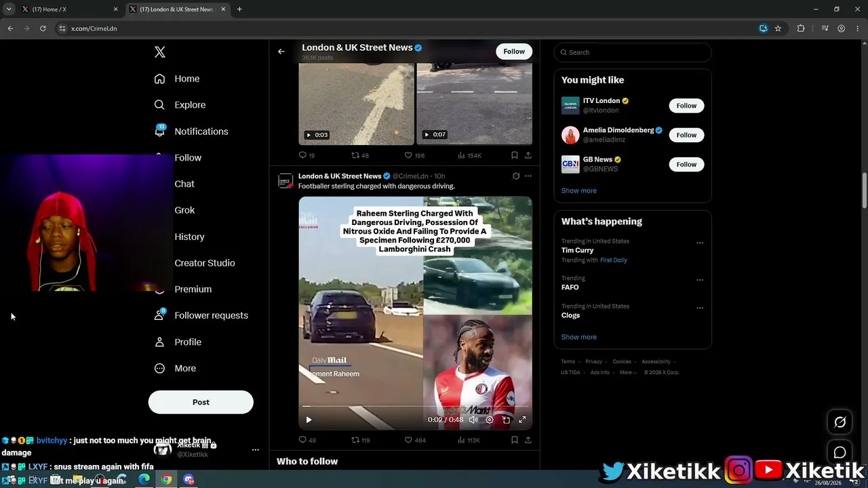The image size is (868, 488).
Task: Select the London & UK Street News tab
Action: 178,9
